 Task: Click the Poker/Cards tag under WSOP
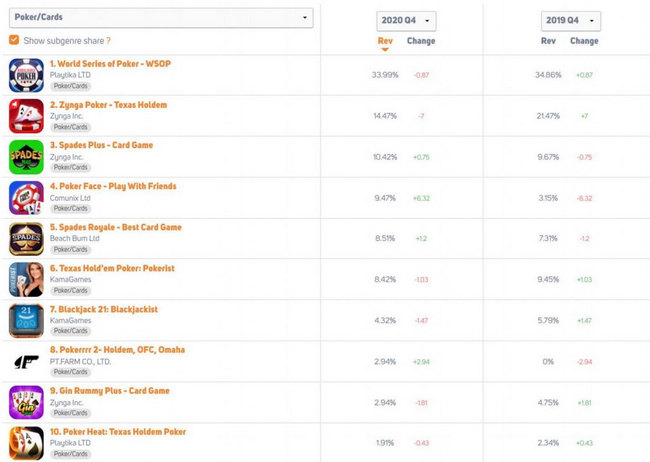[x=70, y=86]
